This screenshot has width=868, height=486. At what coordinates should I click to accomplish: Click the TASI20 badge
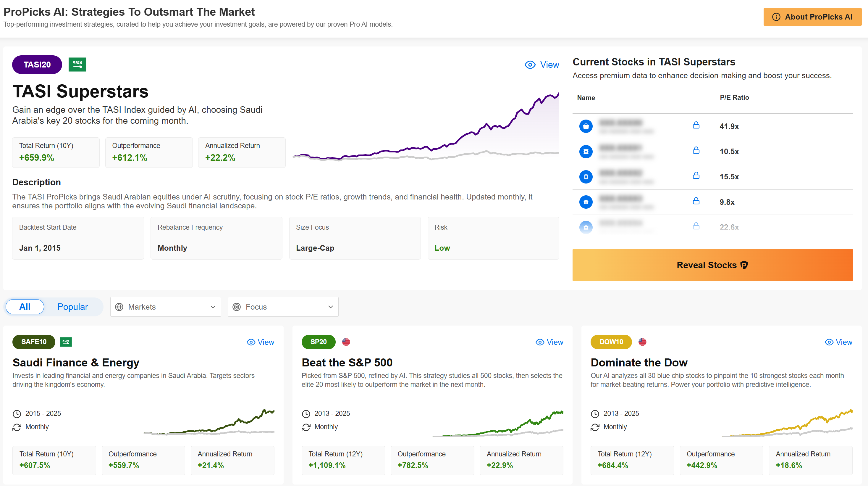pos(37,65)
